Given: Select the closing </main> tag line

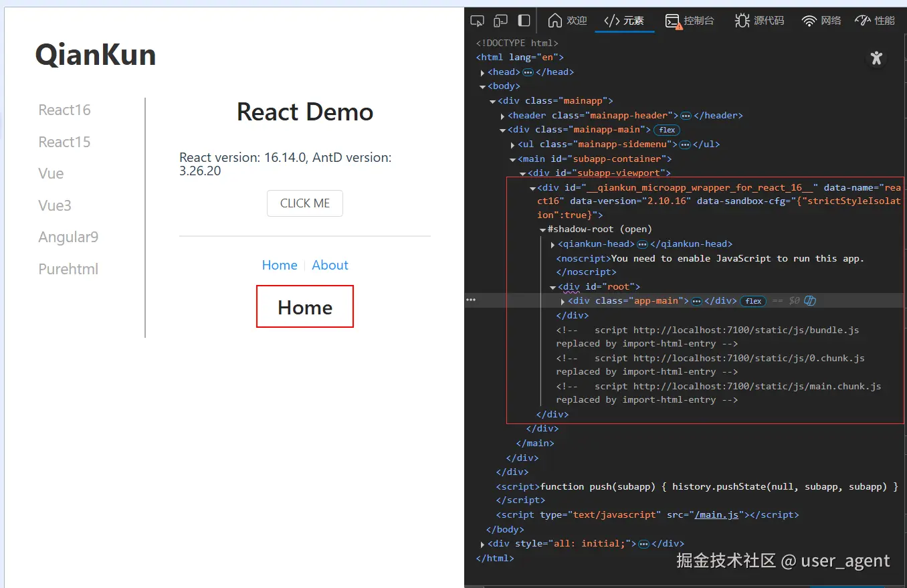Looking at the screenshot, I should click(x=535, y=444).
